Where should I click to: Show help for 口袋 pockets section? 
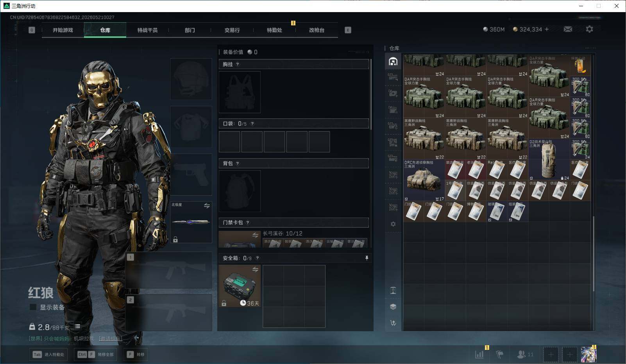pos(252,124)
